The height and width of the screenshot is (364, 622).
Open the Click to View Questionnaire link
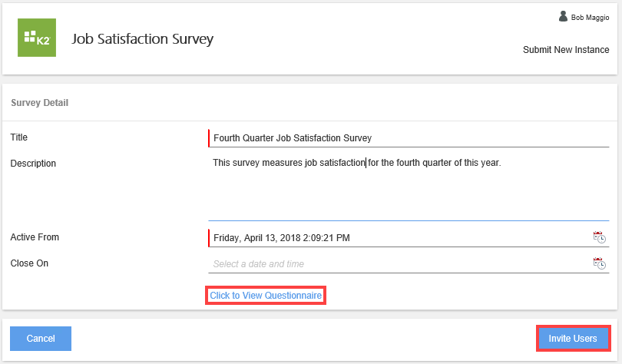[x=266, y=296]
